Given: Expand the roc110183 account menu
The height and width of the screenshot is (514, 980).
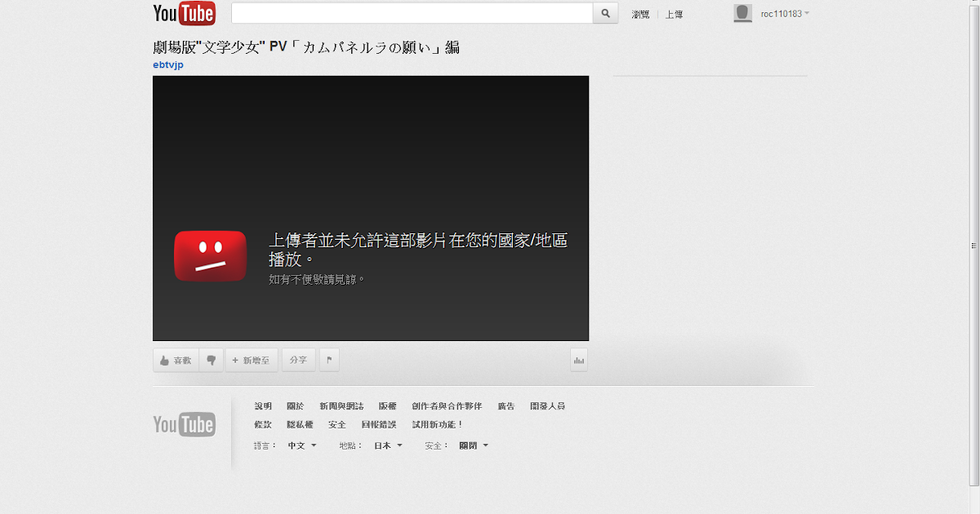Looking at the screenshot, I should tap(785, 14).
